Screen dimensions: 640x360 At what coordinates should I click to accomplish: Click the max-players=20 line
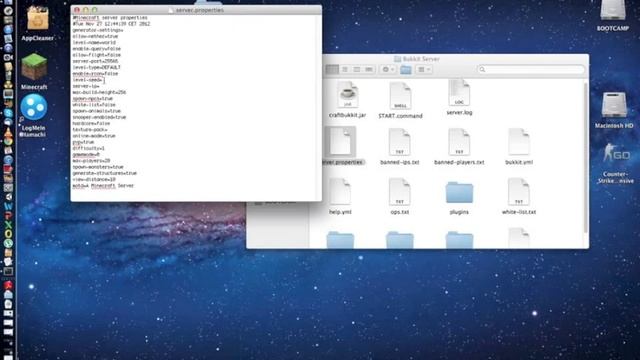click(91, 161)
